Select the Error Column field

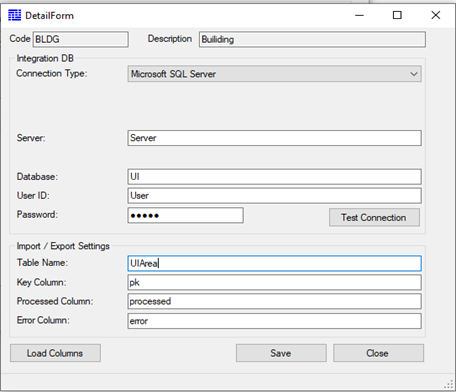pyautogui.click(x=274, y=321)
